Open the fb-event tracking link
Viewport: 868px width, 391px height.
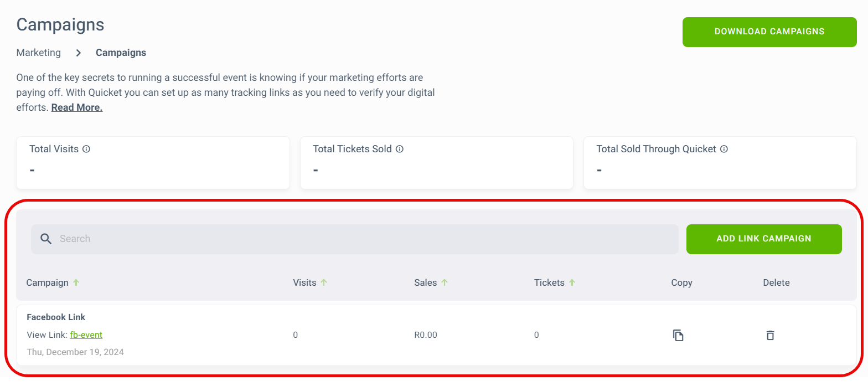86,335
